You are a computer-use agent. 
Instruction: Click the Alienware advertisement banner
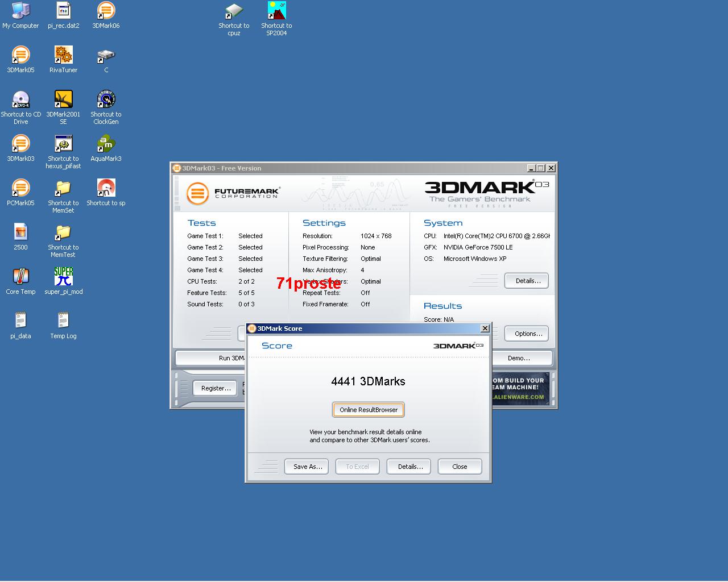520,389
